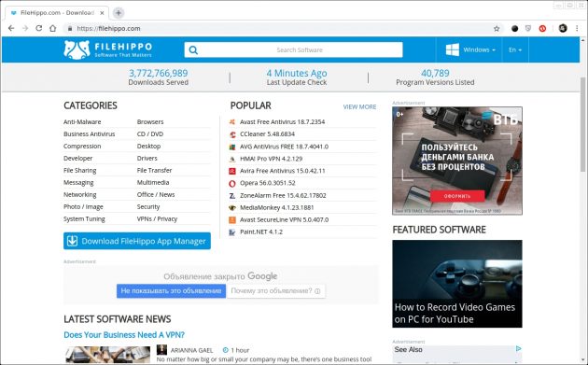588x365 pixels.
Task: Reload the page with the refresh icon
Action: click(38, 28)
